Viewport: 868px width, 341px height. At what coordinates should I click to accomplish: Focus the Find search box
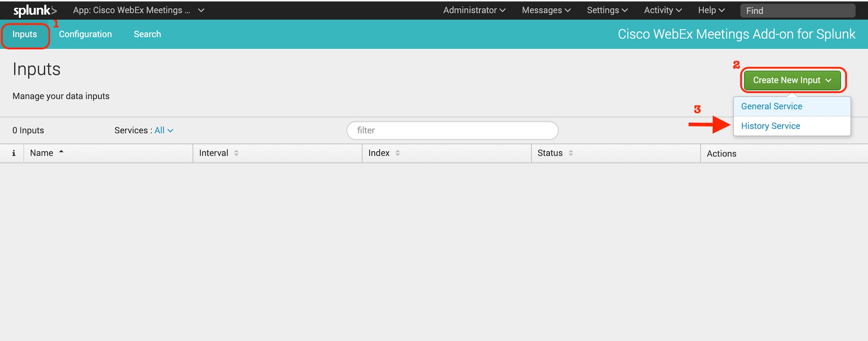point(798,11)
